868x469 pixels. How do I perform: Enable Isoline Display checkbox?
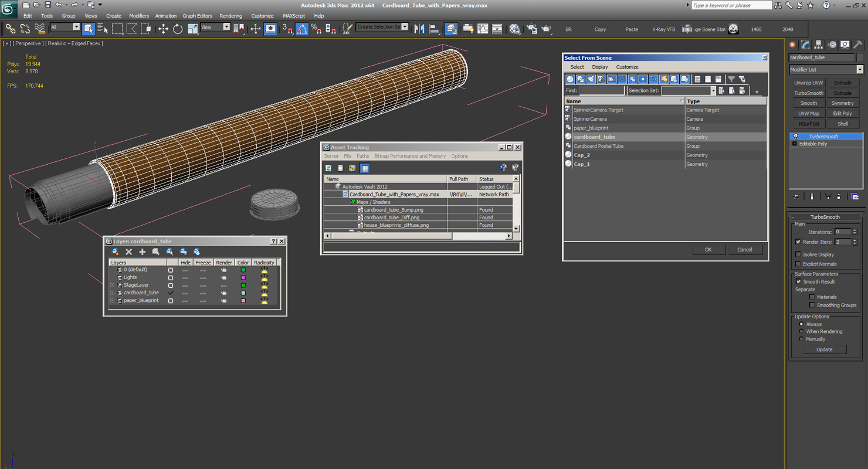pyautogui.click(x=798, y=254)
